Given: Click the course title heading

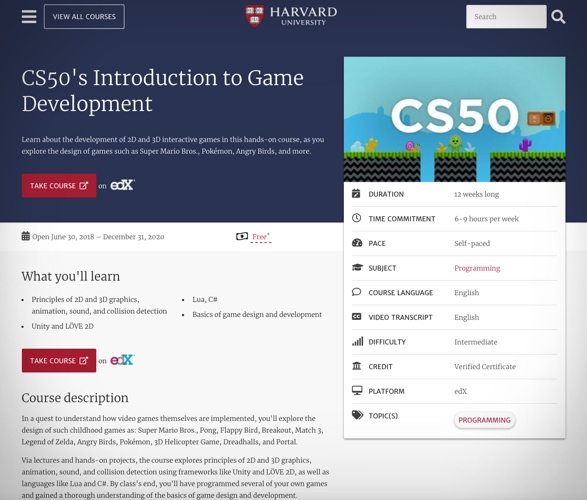Looking at the screenshot, I should pos(162,91).
